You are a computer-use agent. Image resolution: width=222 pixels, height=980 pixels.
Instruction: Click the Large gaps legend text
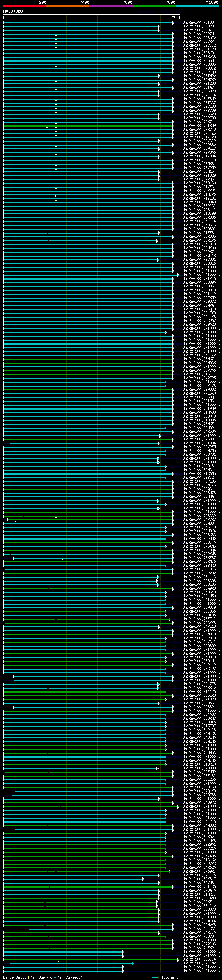point(43,977)
